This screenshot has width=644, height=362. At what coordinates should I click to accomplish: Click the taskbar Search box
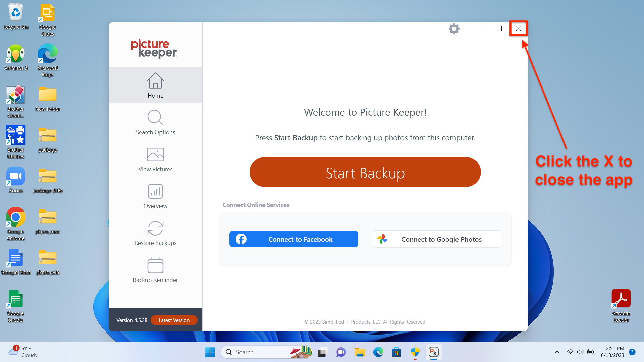[267, 352]
